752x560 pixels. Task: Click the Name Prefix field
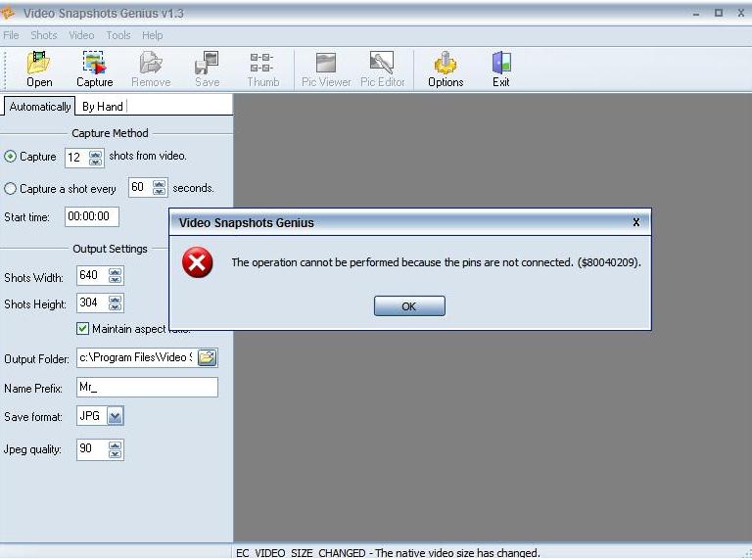coord(147,387)
